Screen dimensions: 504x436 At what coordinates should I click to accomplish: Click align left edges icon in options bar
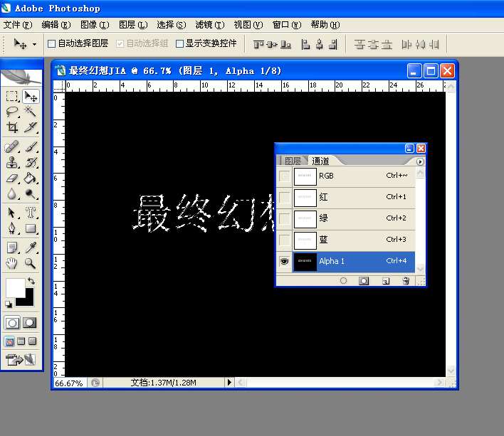tap(305, 44)
